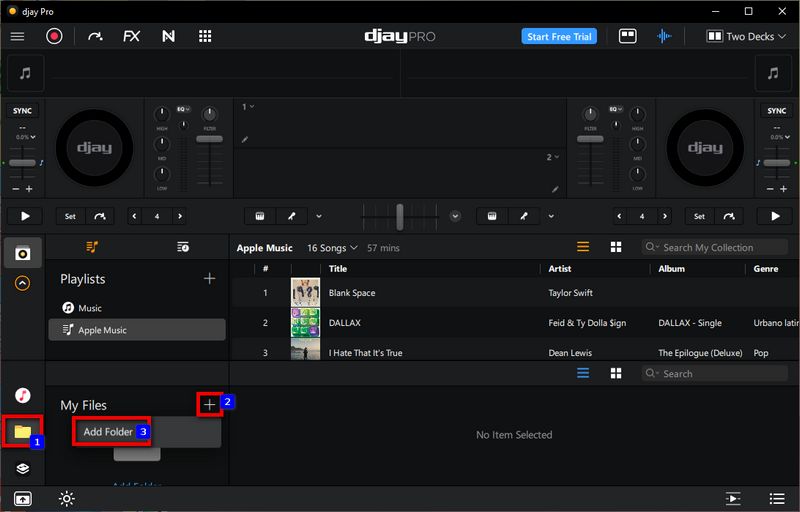The height and width of the screenshot is (512, 800).
Task: Add a new playlist with plus icon
Action: [209, 278]
